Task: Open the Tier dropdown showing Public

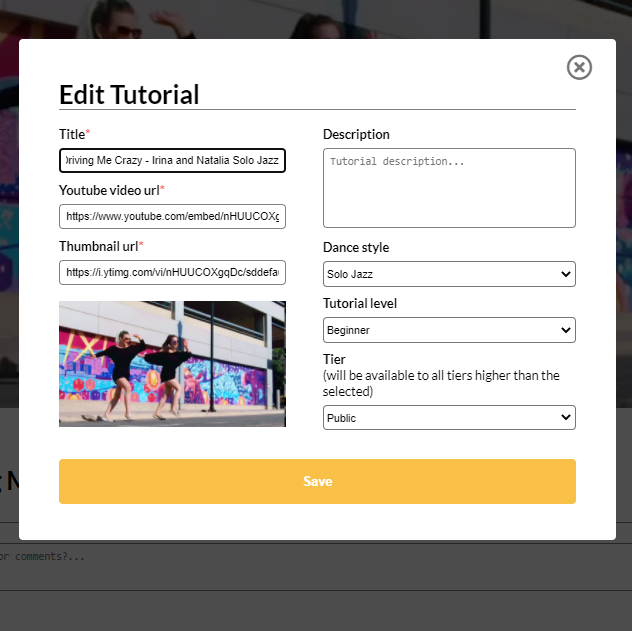Action: click(449, 417)
